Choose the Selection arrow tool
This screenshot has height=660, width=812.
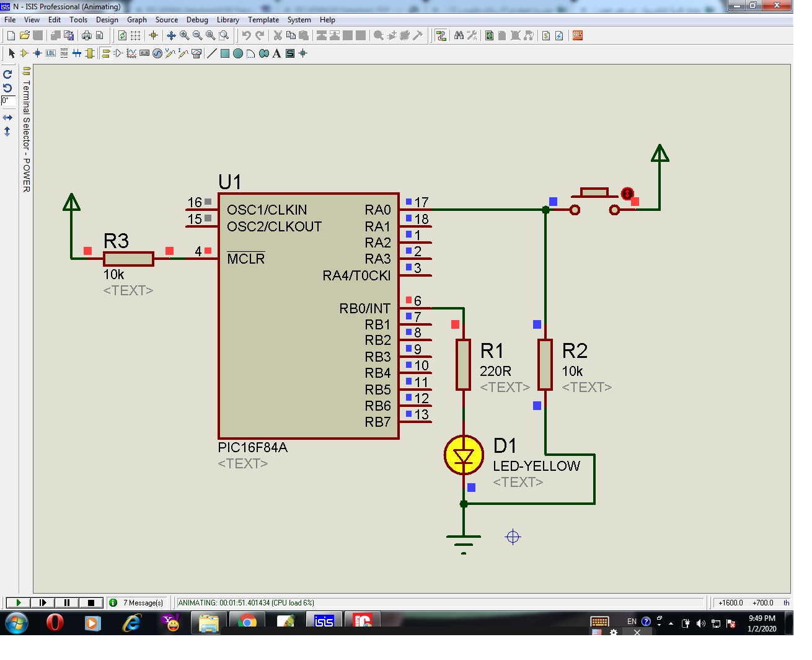pos(11,53)
